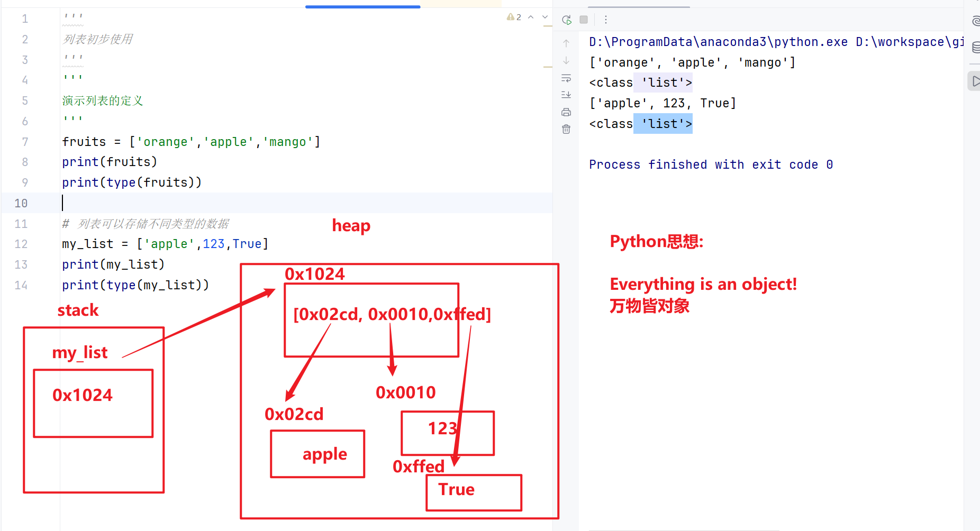Click the Rerun icon in run toolbar
The image size is (980, 531).
(567, 20)
